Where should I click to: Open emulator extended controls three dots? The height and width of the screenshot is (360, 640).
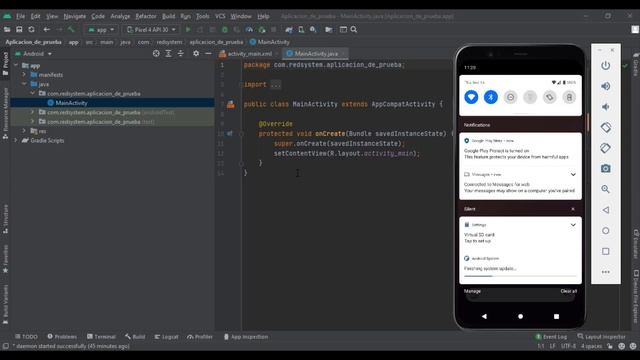coord(606,272)
